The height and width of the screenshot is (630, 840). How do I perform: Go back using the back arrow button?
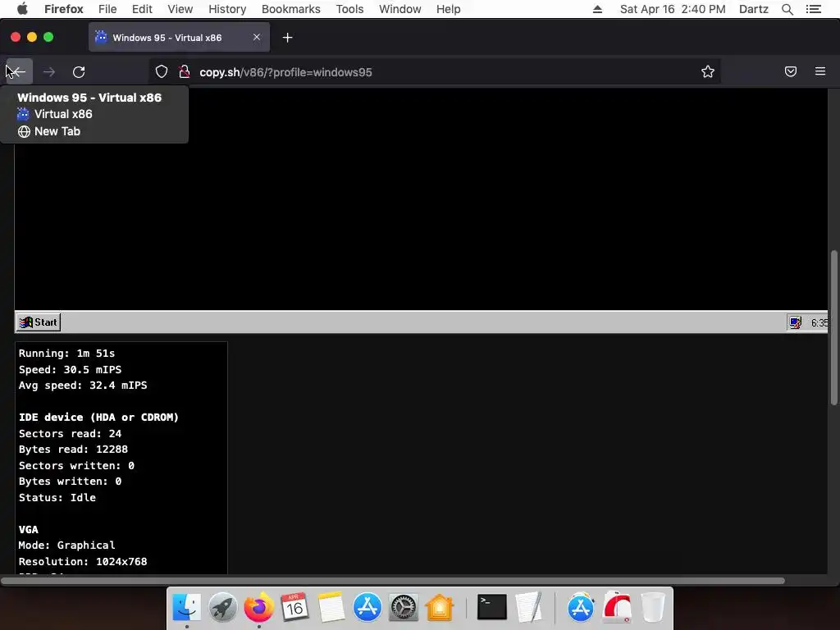[x=19, y=72]
